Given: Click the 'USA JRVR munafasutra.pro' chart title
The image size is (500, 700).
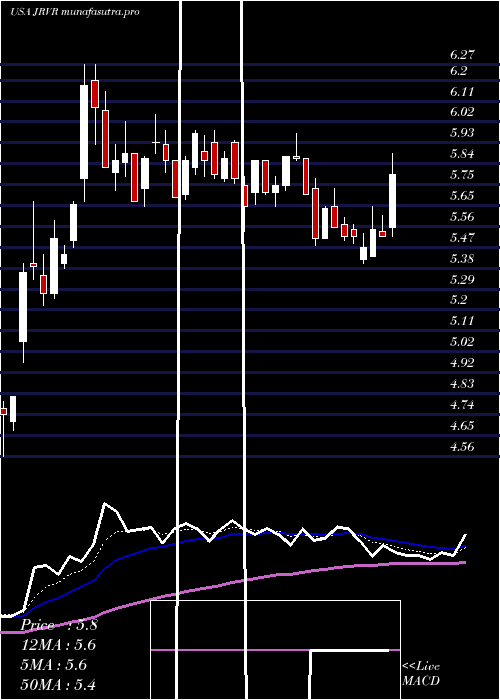Looking at the screenshot, I should coord(75,11).
